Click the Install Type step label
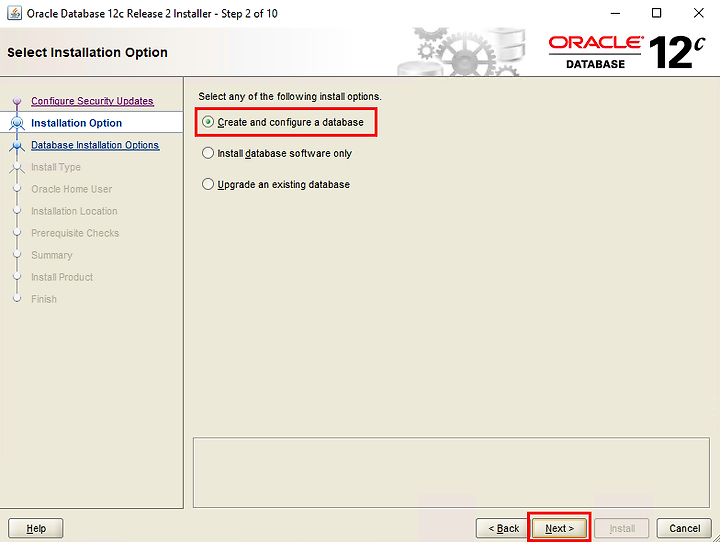 coord(56,167)
